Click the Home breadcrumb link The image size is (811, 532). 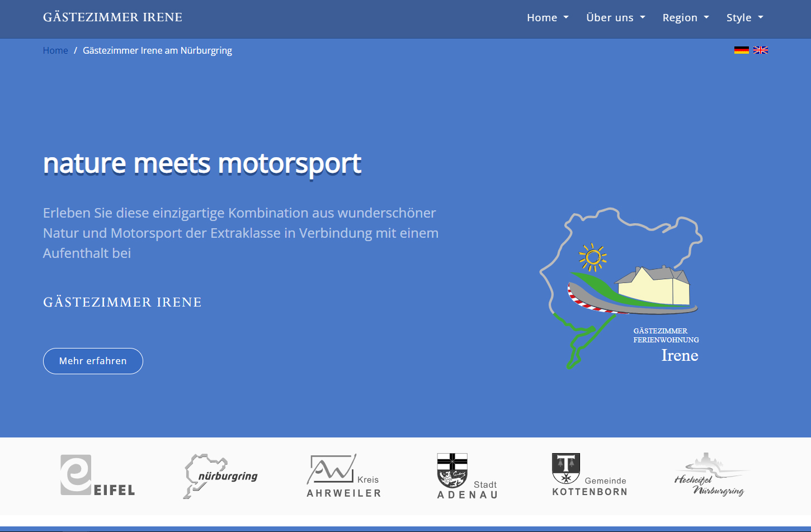pyautogui.click(x=55, y=50)
